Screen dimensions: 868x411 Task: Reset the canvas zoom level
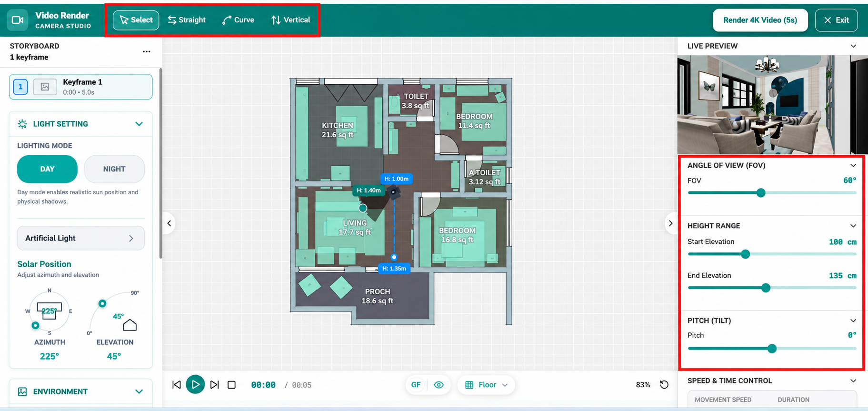(x=664, y=385)
